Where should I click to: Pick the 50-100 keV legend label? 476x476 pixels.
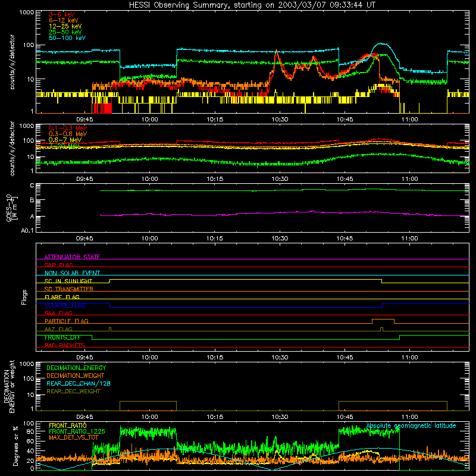tap(67, 38)
